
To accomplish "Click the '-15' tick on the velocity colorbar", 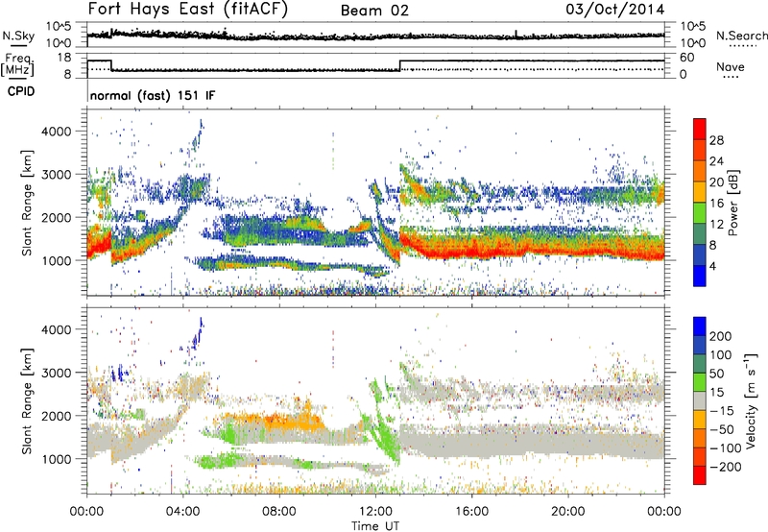I will 721,410.
